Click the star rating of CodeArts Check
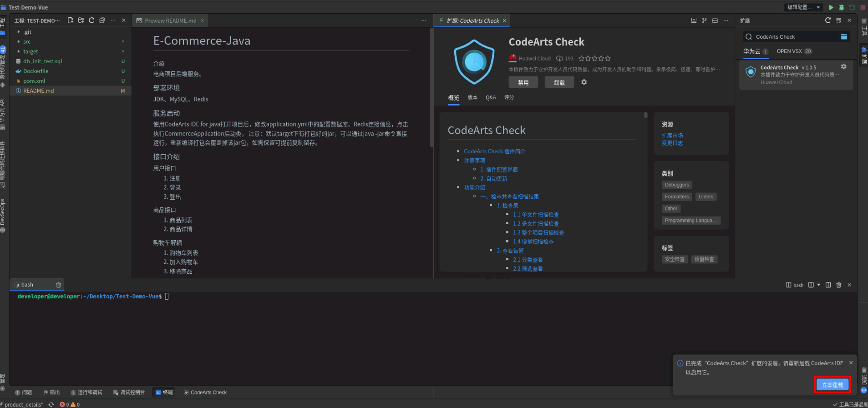Image resolution: width=868 pixels, height=408 pixels. click(594, 59)
